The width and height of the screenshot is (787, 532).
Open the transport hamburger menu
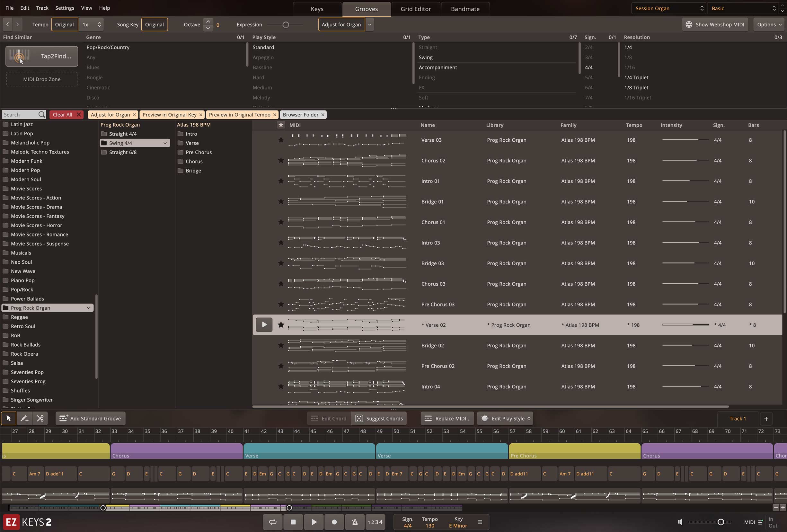[480, 522]
